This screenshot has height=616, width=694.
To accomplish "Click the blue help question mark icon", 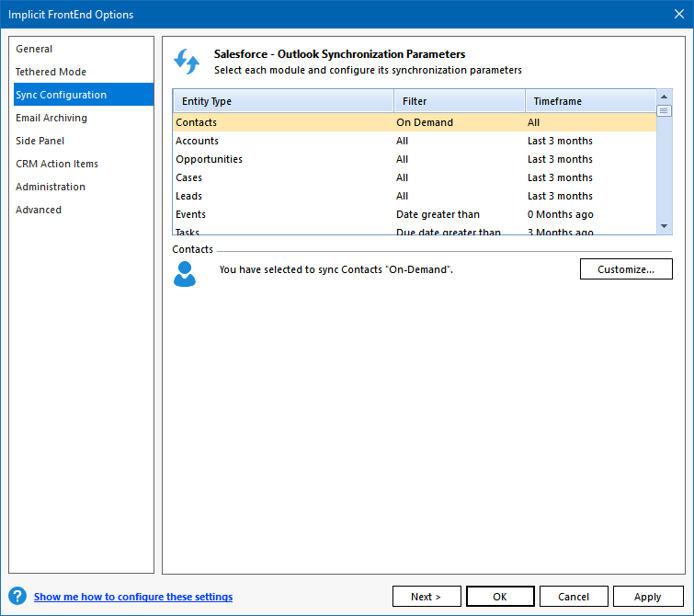I will (17, 596).
